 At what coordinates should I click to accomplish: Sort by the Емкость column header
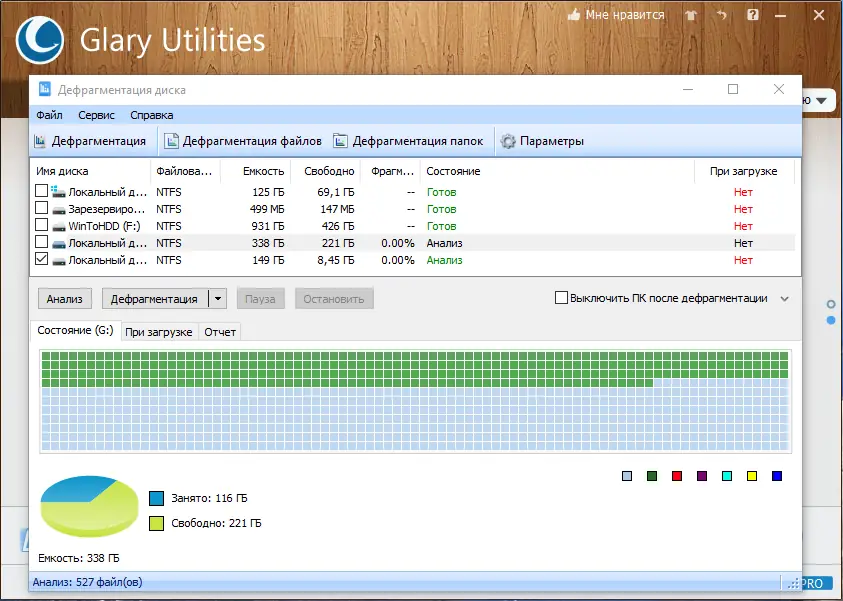coord(255,171)
